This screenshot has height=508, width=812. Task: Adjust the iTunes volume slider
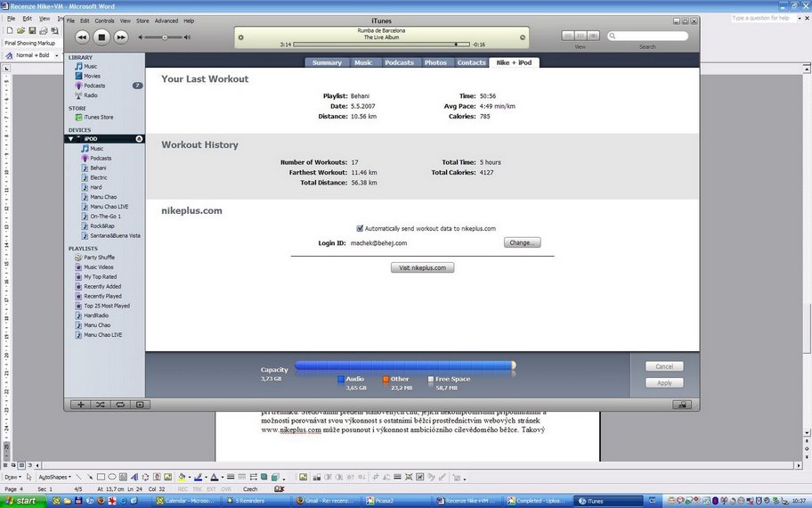(165, 37)
